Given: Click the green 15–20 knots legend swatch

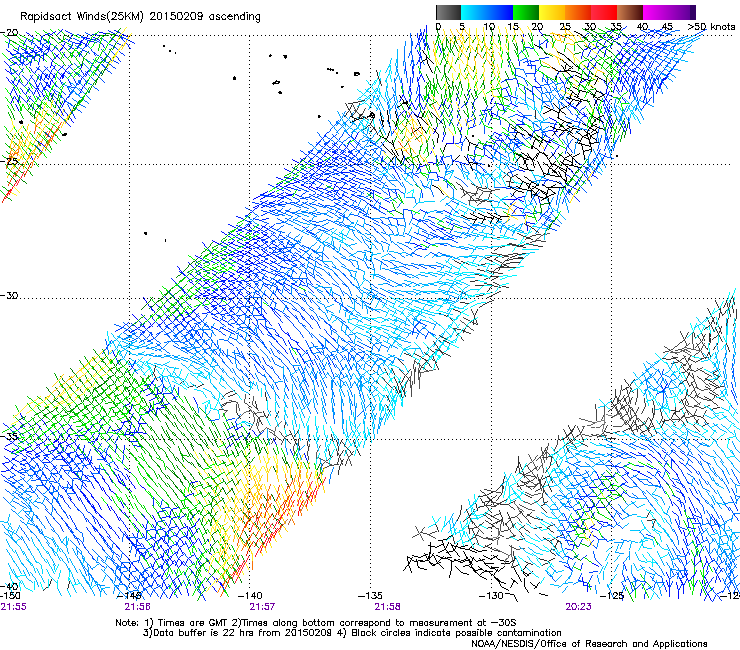Looking at the screenshot, I should [x=526, y=12].
